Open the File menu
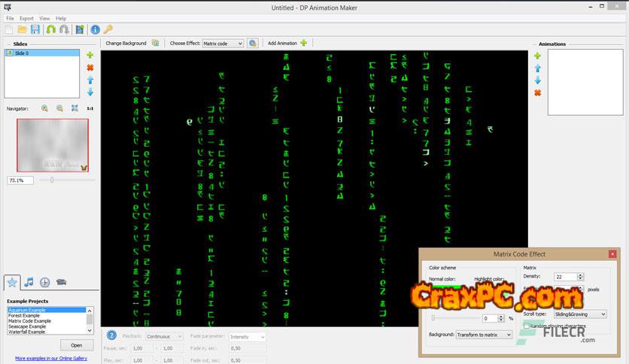 pyautogui.click(x=10, y=19)
